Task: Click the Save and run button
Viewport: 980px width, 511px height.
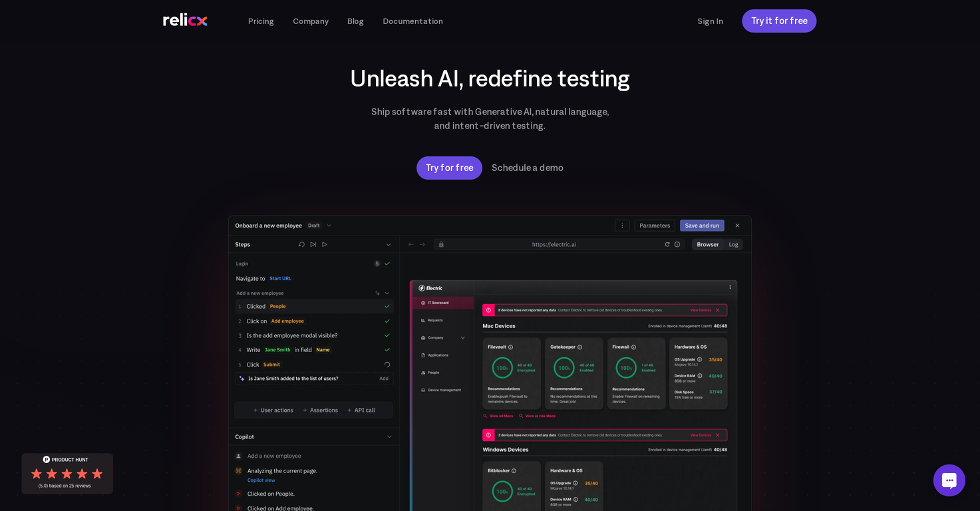Action: 701,226
